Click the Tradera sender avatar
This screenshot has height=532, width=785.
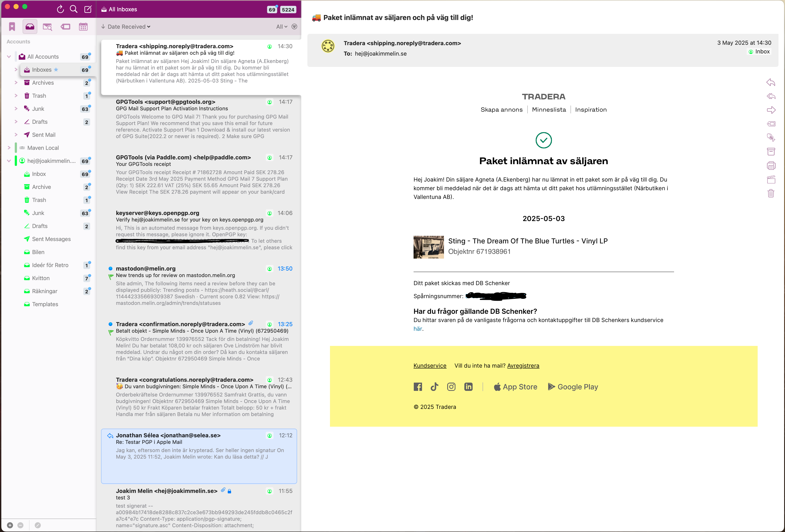[328, 46]
